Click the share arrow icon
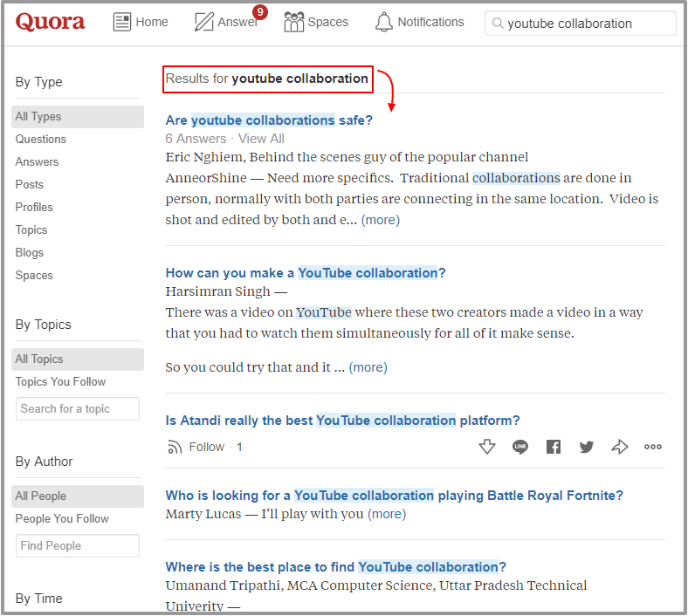This screenshot has height=616, width=688. click(620, 447)
